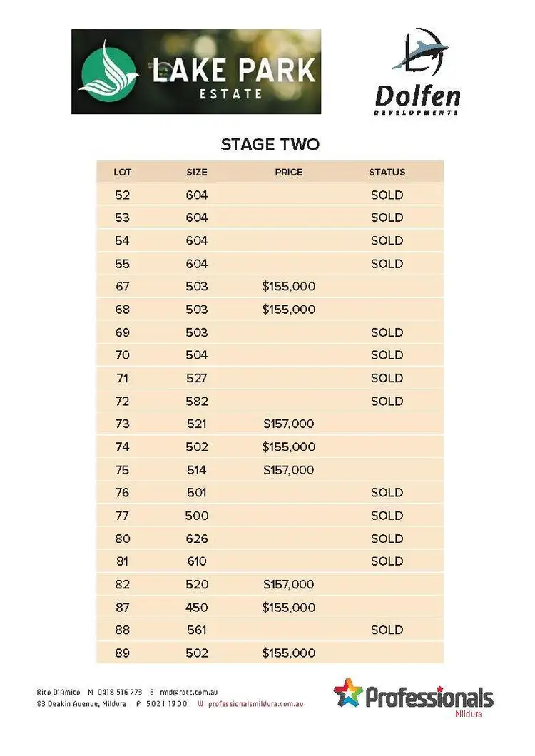Click the Dolfen Developments dolphin logo
Screen dimensions: 535x756
(x=422, y=52)
